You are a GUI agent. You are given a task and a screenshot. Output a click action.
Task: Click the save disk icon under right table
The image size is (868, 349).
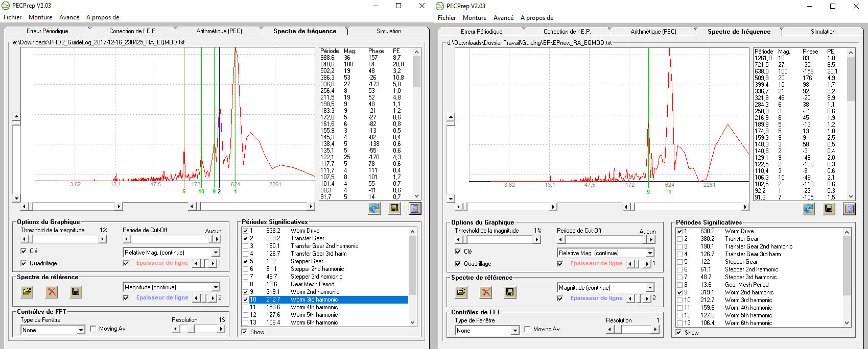829,209
